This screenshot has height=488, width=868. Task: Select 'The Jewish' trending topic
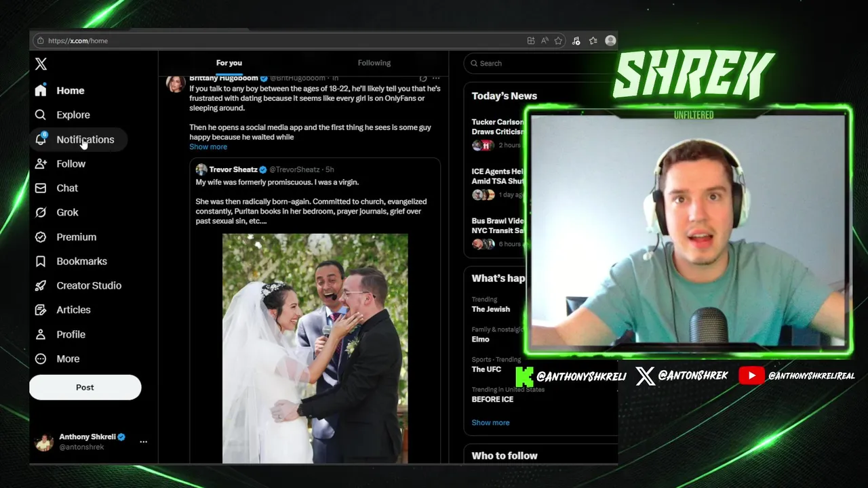pos(491,309)
